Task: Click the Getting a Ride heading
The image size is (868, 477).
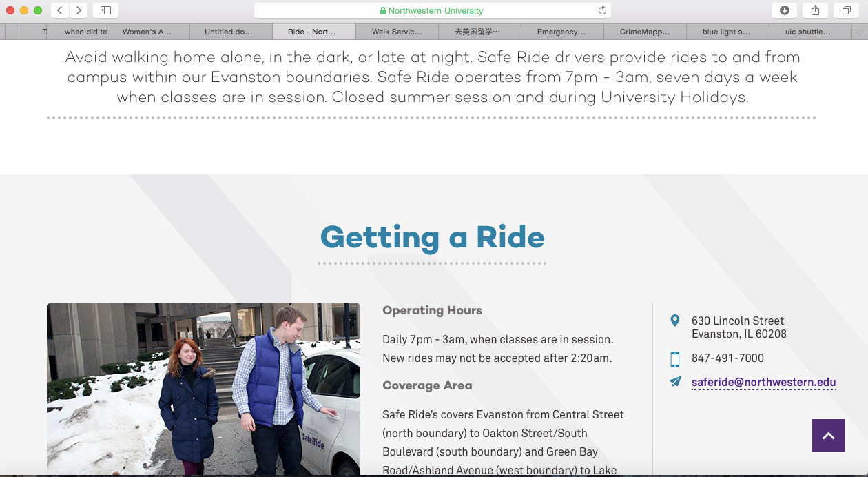Action: click(x=433, y=237)
